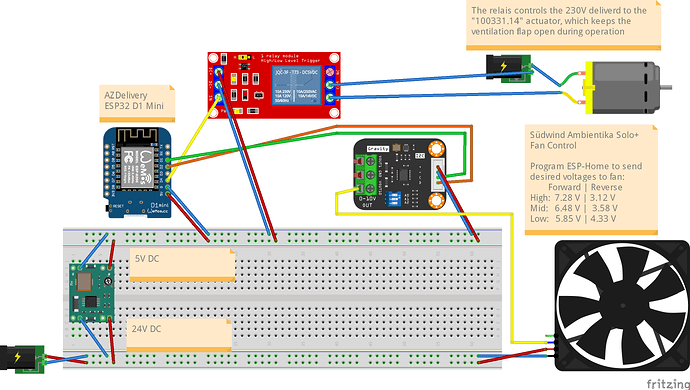Click the RESET button on the D1 Mini

point(106,207)
